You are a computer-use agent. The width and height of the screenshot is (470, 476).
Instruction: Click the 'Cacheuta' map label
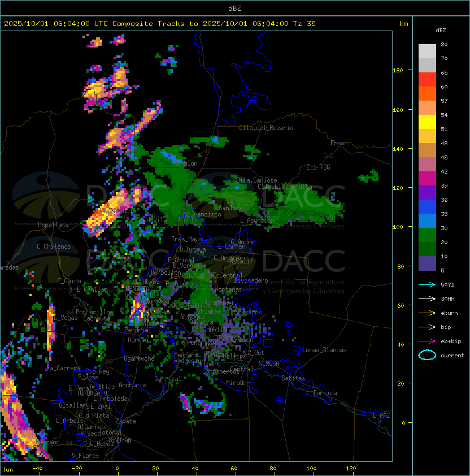click(x=97, y=318)
